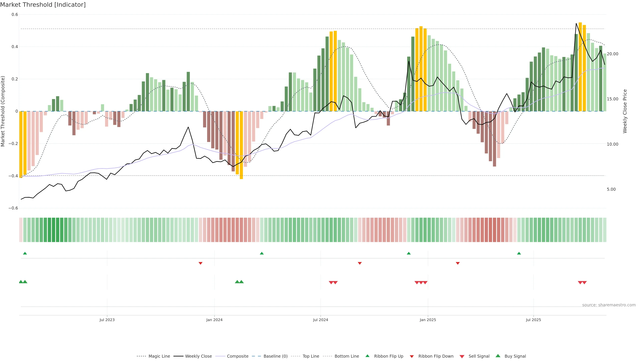The image size is (644, 362).
Task: Click the Weekly Close Price axis title
Action: (x=625, y=111)
